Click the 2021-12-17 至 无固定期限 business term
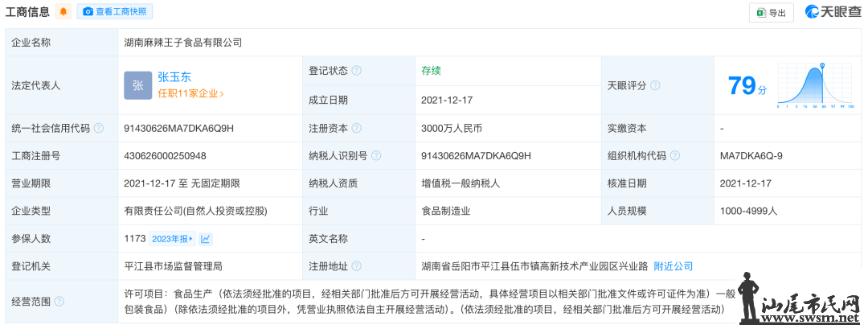 coord(182,183)
